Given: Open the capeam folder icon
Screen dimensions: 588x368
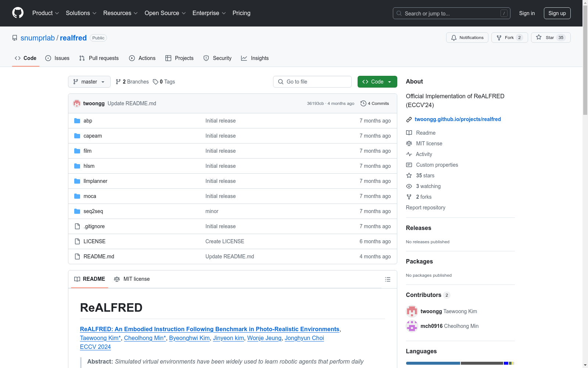Looking at the screenshot, I should pos(77,136).
